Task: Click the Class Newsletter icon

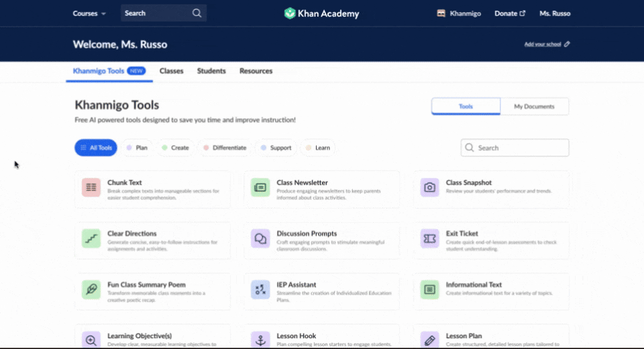Action: click(260, 188)
